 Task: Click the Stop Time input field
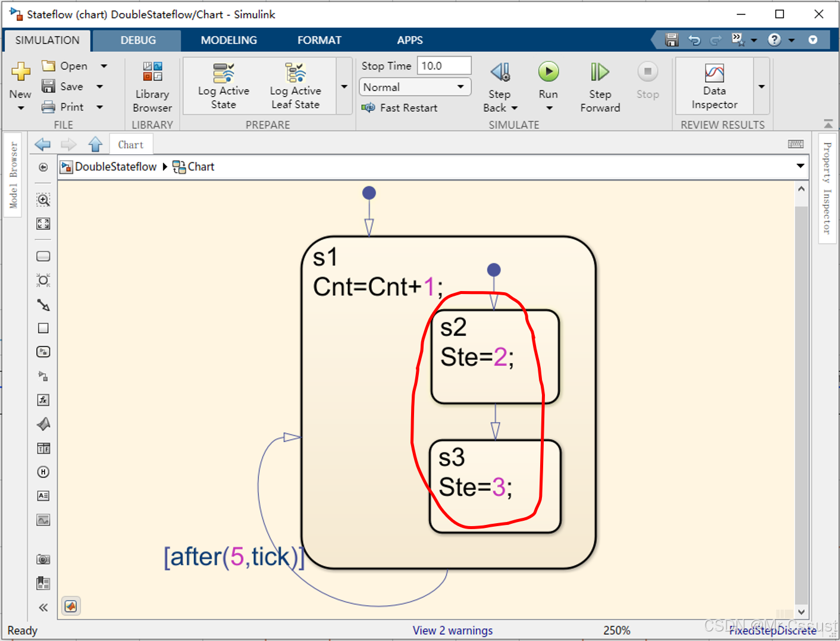(443, 66)
